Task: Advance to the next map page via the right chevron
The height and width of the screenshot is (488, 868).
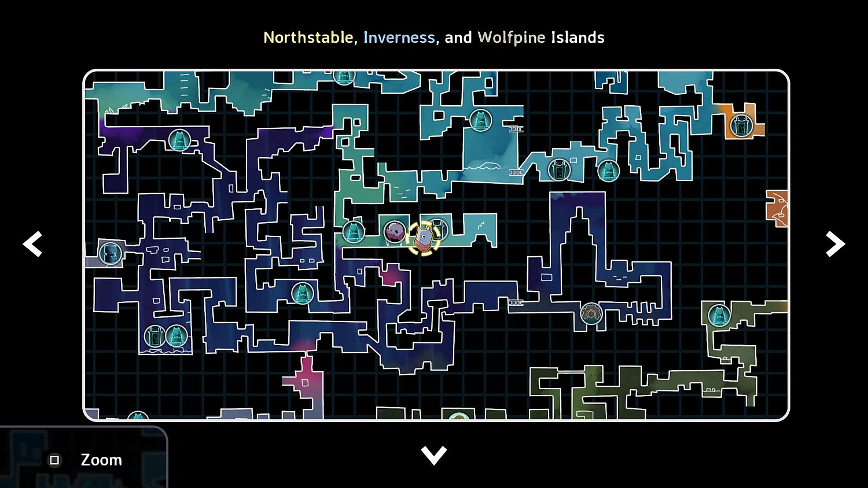Action: click(835, 244)
